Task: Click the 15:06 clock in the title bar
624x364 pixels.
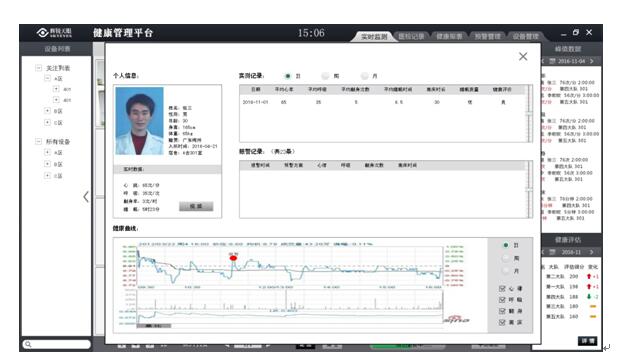Action: click(311, 33)
